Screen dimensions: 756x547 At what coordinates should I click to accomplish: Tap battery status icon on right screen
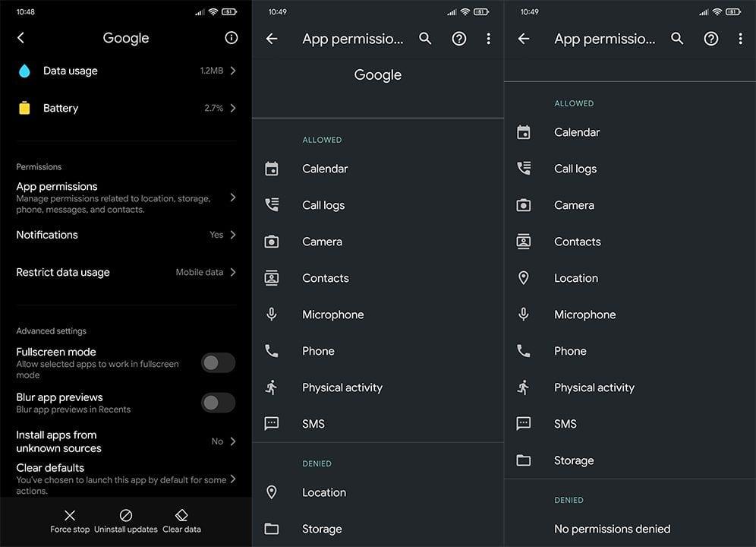(733, 11)
